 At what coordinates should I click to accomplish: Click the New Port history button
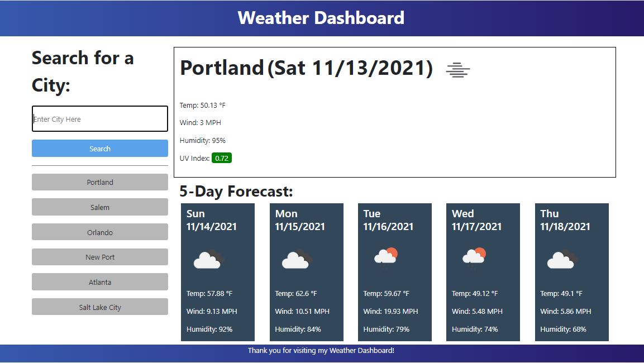[x=99, y=257]
